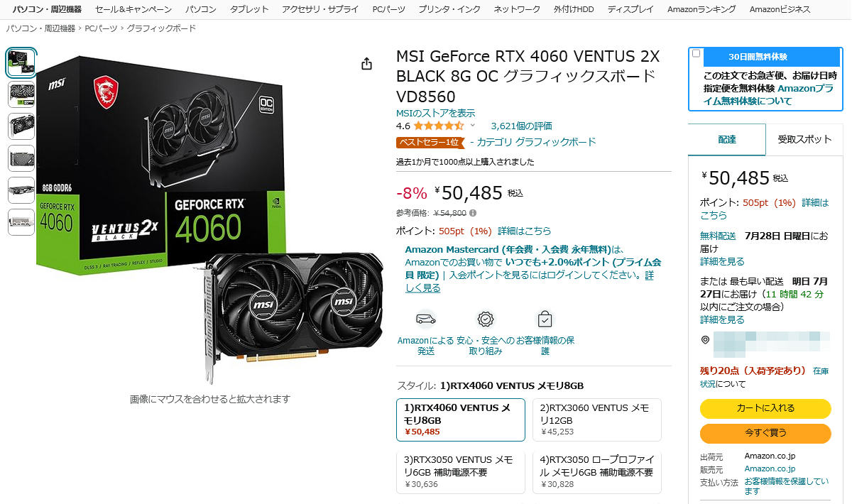This screenshot has height=504, width=852.
Task: Click the customer information protection icon
Action: [x=545, y=319]
